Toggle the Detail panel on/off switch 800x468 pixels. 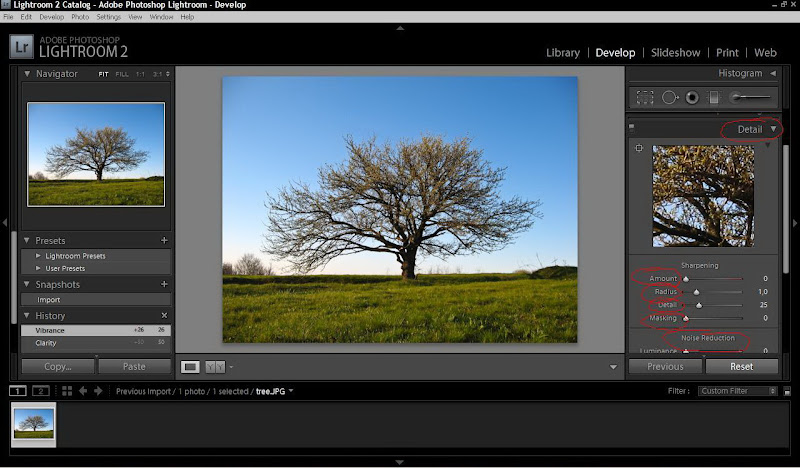click(x=631, y=127)
